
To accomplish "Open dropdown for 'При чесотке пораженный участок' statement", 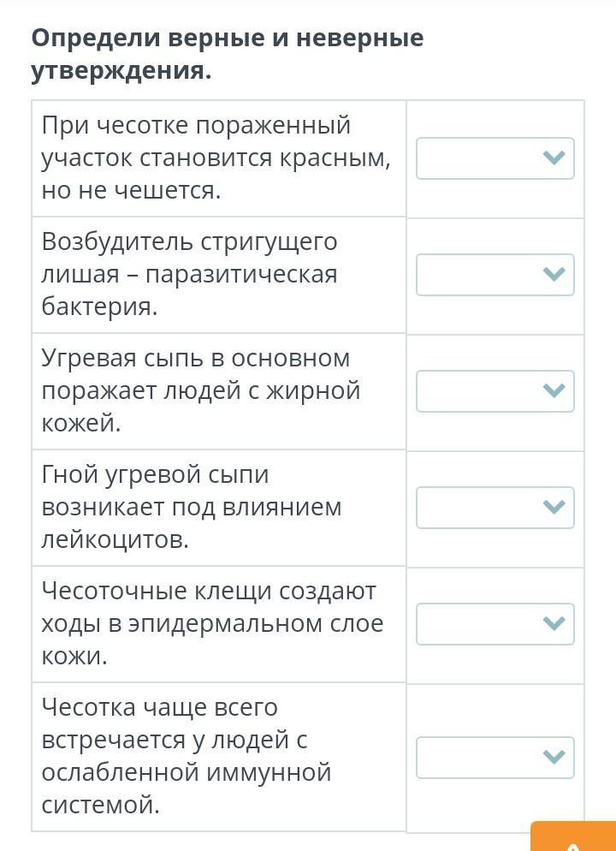I will (x=495, y=158).
